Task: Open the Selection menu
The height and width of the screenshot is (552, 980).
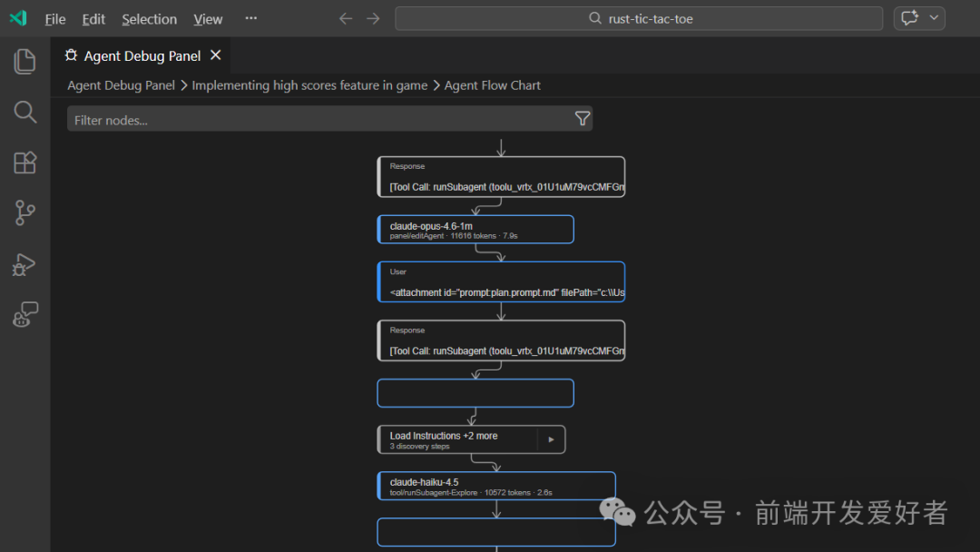Action: pyautogui.click(x=150, y=19)
